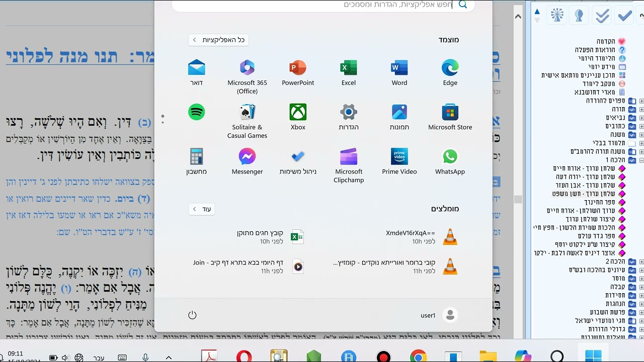Click 'כל האפליקציות' all apps button

pyautogui.click(x=218, y=40)
